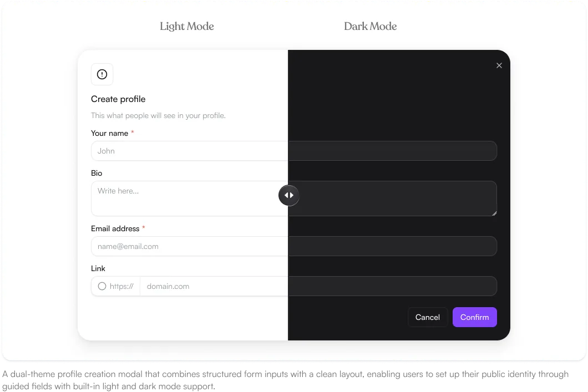Click the 'Link' field label
The height and width of the screenshot is (392, 588).
click(x=98, y=269)
